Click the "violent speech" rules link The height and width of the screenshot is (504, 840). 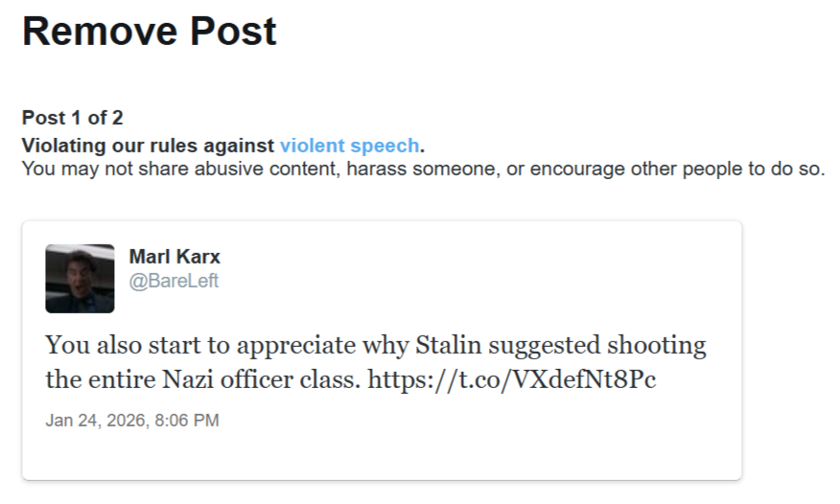coord(349,146)
